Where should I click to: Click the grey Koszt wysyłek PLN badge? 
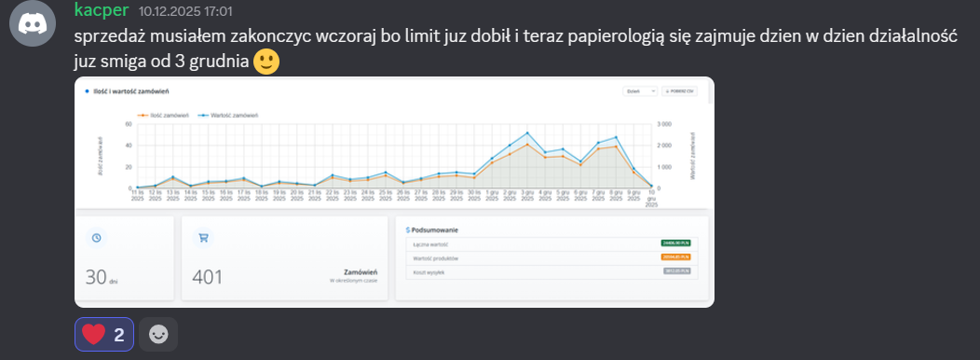[677, 271]
